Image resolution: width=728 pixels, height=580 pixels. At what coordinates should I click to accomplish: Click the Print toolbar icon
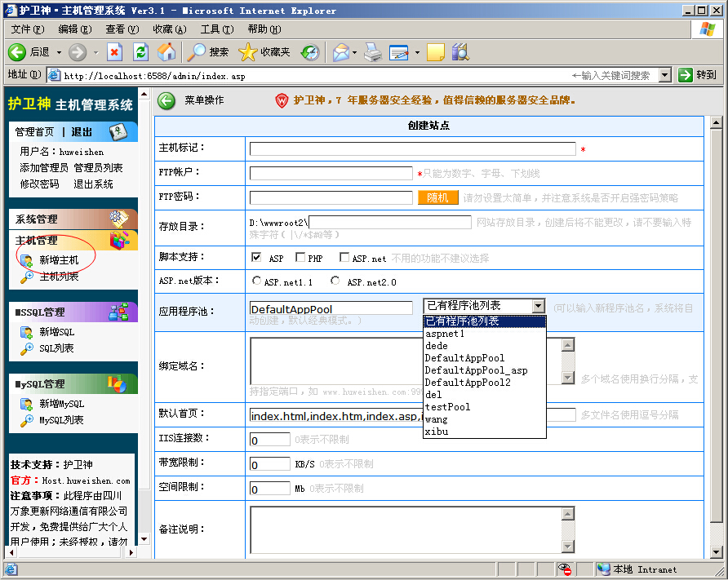click(373, 52)
